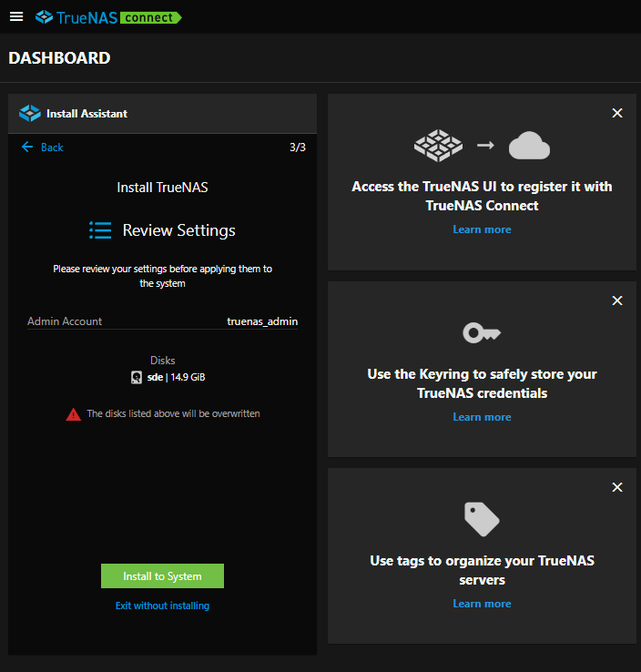Image resolution: width=641 pixels, height=672 pixels.
Task: Click the Install Assistant cube icon
Action: pyautogui.click(x=30, y=114)
